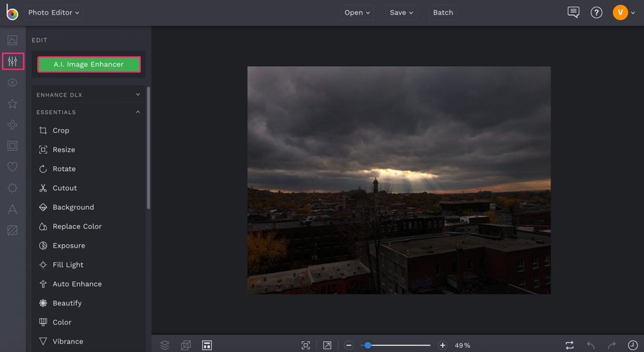
Task: Select the Edit sliders sidebar icon
Action: [13, 61]
